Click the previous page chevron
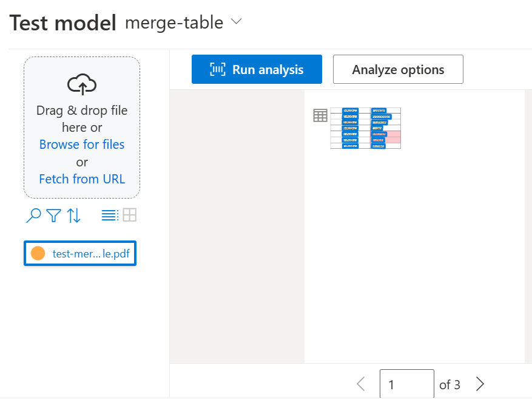The height and width of the screenshot is (402, 532). [x=361, y=384]
